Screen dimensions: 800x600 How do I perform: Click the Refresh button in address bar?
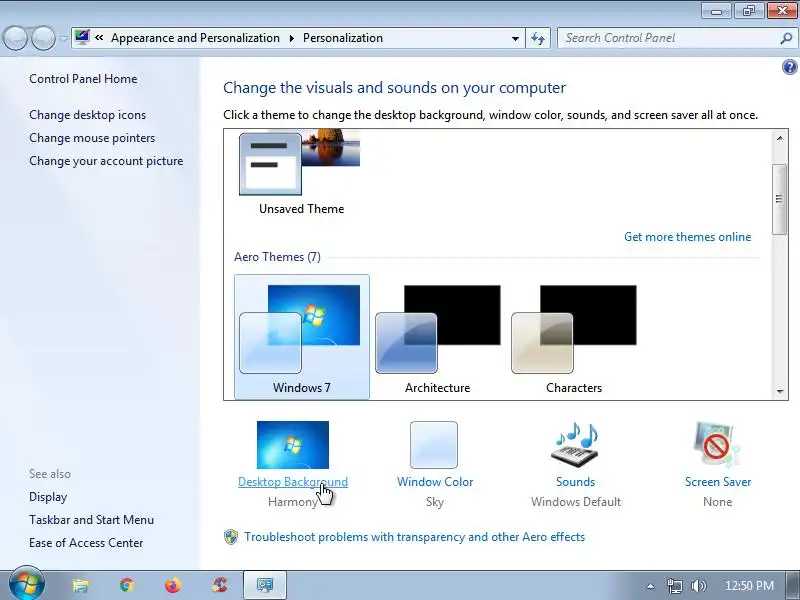click(x=538, y=38)
